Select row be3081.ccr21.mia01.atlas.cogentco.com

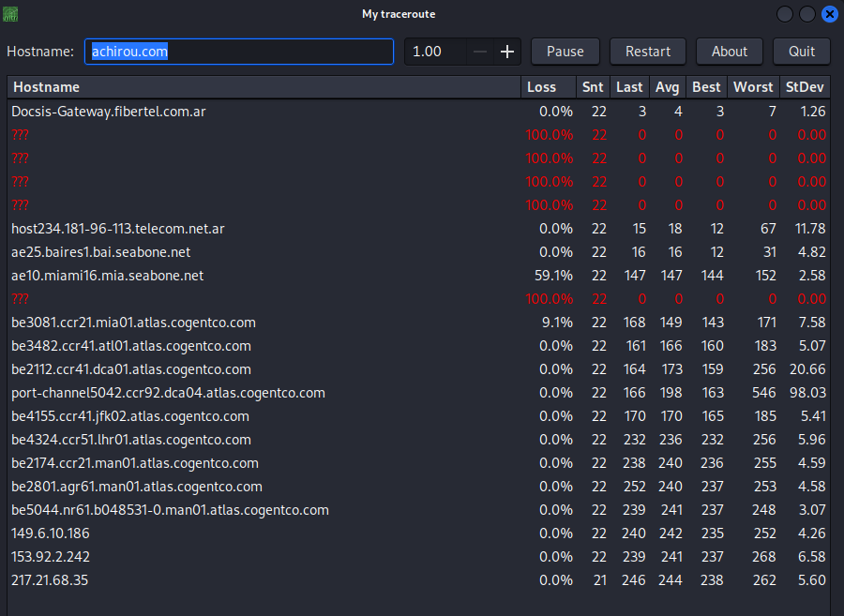pyautogui.click(x=418, y=323)
